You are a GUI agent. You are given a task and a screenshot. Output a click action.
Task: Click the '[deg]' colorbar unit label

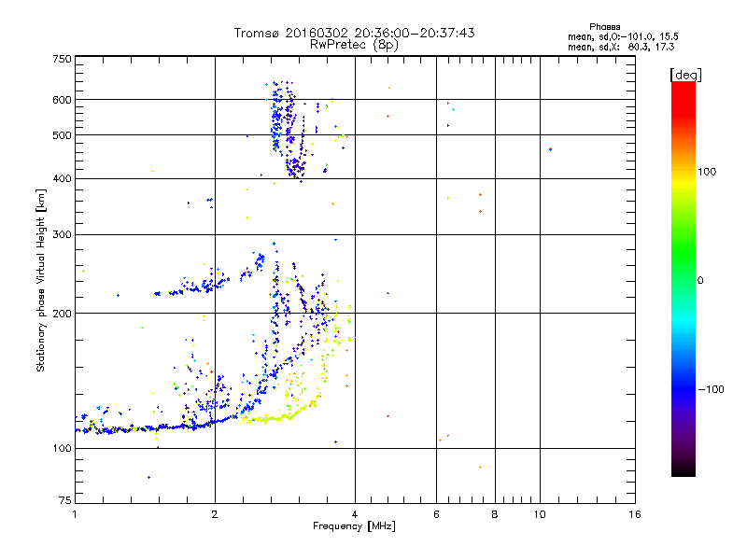coord(685,75)
